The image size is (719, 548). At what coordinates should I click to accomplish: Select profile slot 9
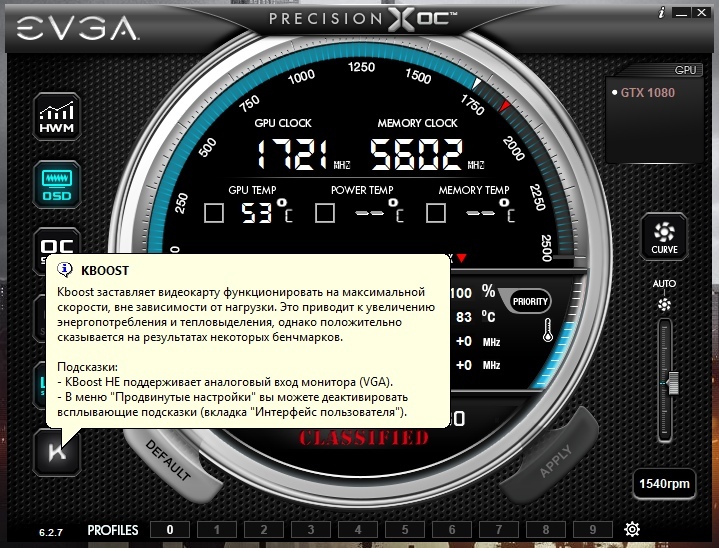(593, 530)
